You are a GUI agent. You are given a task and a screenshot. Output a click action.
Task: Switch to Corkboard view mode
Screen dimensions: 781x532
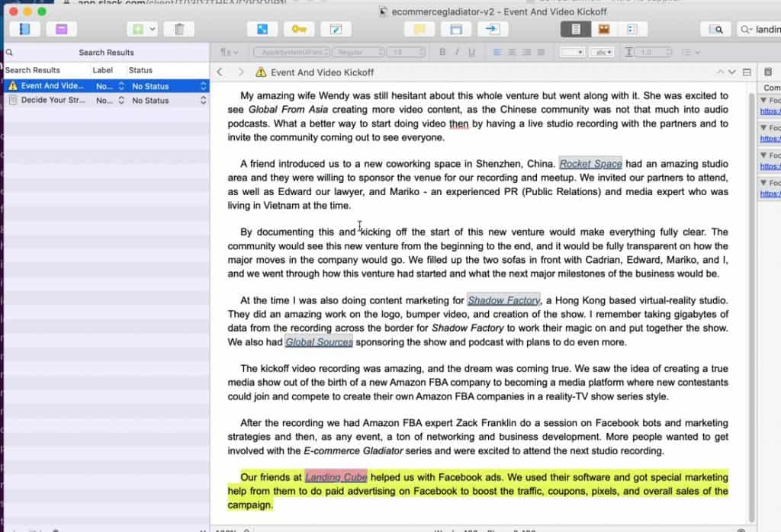tap(604, 30)
